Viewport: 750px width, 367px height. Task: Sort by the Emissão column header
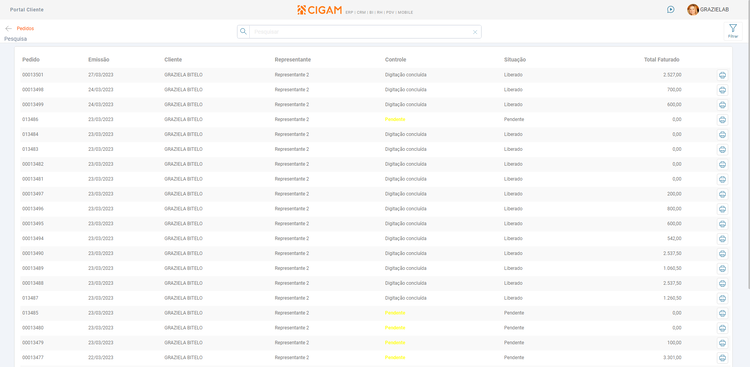coord(99,60)
